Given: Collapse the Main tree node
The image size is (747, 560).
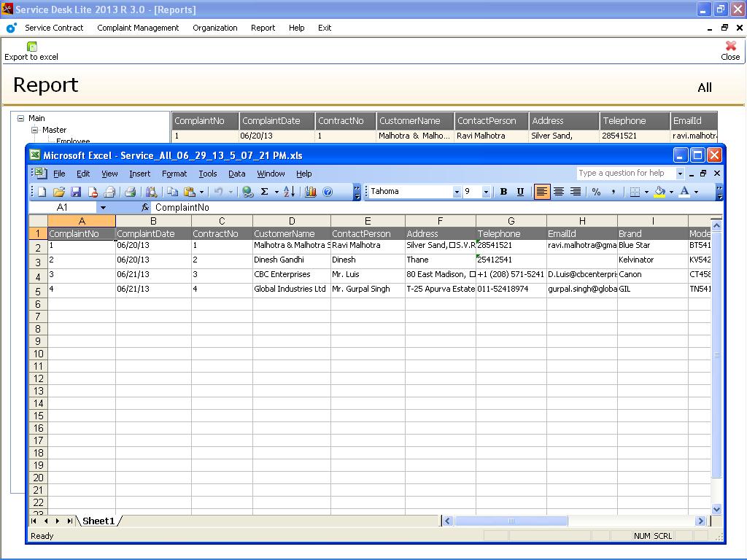Looking at the screenshot, I should pyautogui.click(x=20, y=118).
